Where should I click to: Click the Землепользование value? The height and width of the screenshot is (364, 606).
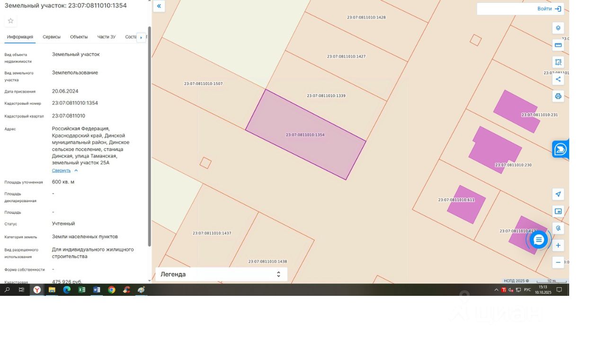[x=75, y=73]
